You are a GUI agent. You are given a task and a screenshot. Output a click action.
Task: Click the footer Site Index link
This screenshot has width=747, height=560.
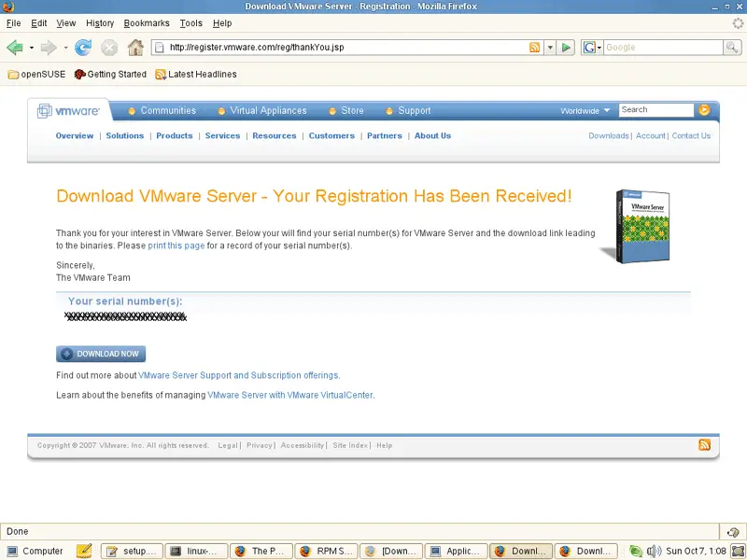point(350,445)
